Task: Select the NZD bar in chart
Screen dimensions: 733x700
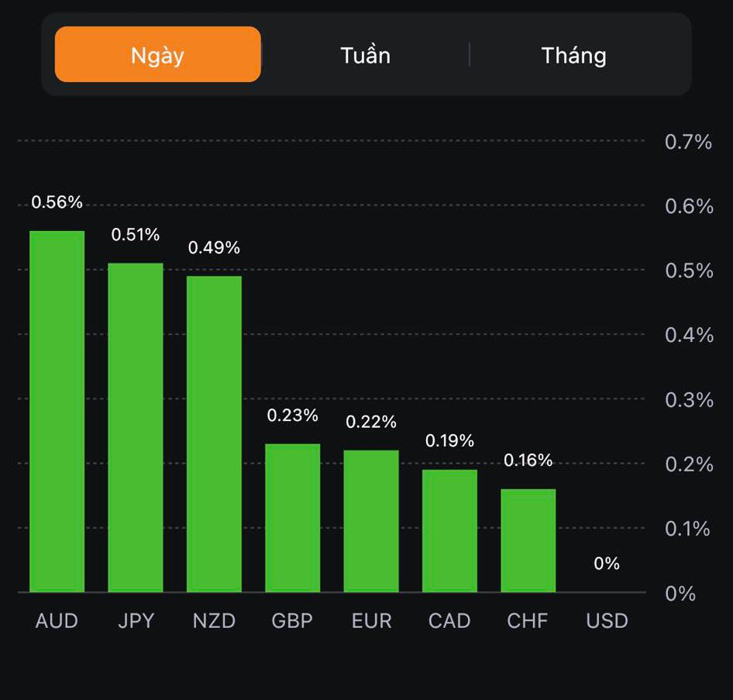Action: [214, 434]
